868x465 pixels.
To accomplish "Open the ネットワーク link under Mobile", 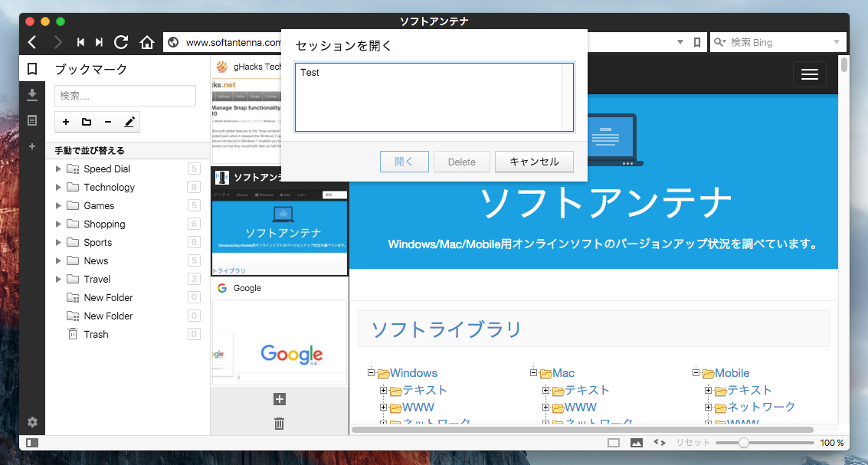I will coord(762,408).
